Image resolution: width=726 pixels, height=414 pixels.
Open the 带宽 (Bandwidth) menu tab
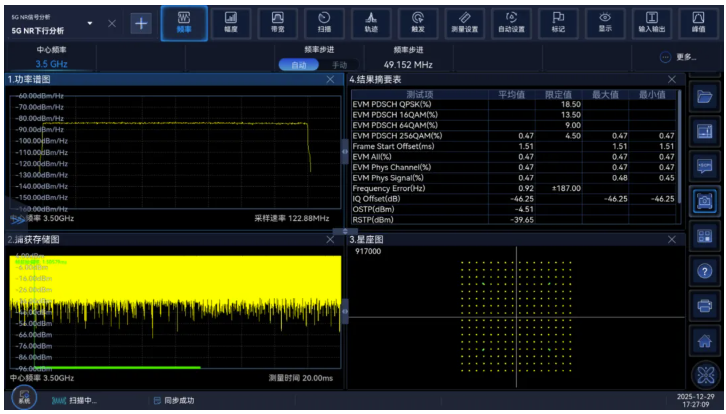(x=277, y=23)
